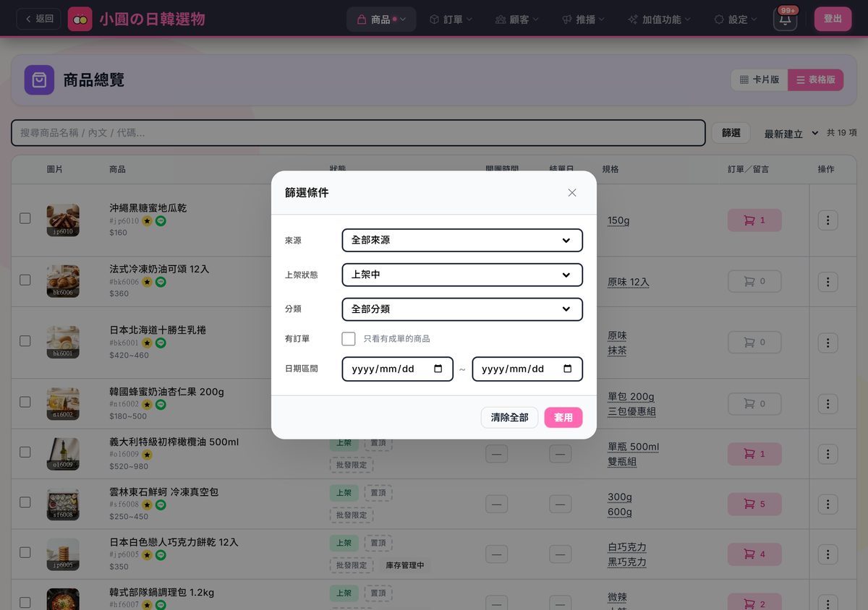Toggle 置頂 pin tag for 義大利特級初榨橄欖油 row

[378, 442]
